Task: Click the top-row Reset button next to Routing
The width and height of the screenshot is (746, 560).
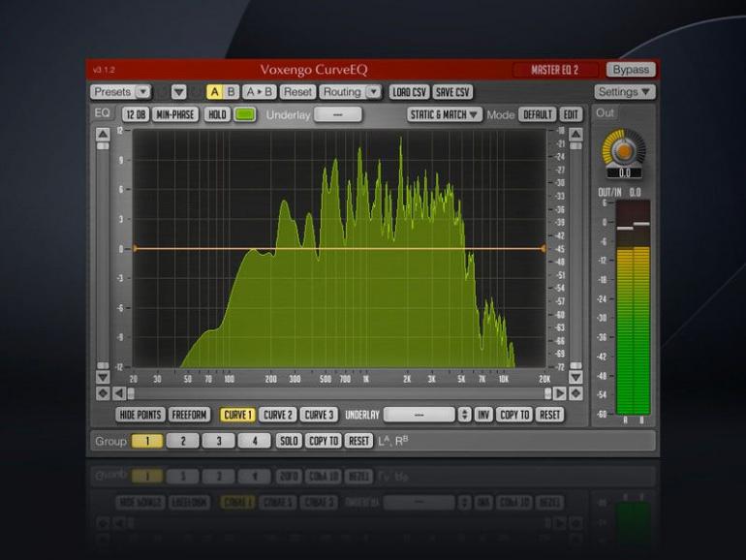Action: 297,92
